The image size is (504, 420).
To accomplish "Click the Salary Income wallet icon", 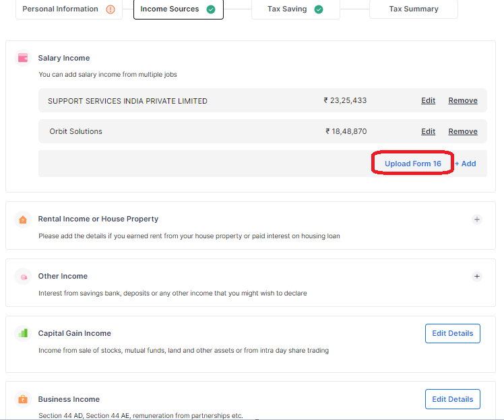I will 23,58.
